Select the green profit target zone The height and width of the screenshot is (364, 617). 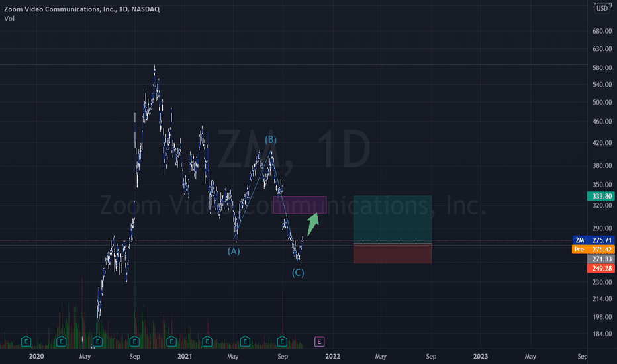[x=393, y=219]
